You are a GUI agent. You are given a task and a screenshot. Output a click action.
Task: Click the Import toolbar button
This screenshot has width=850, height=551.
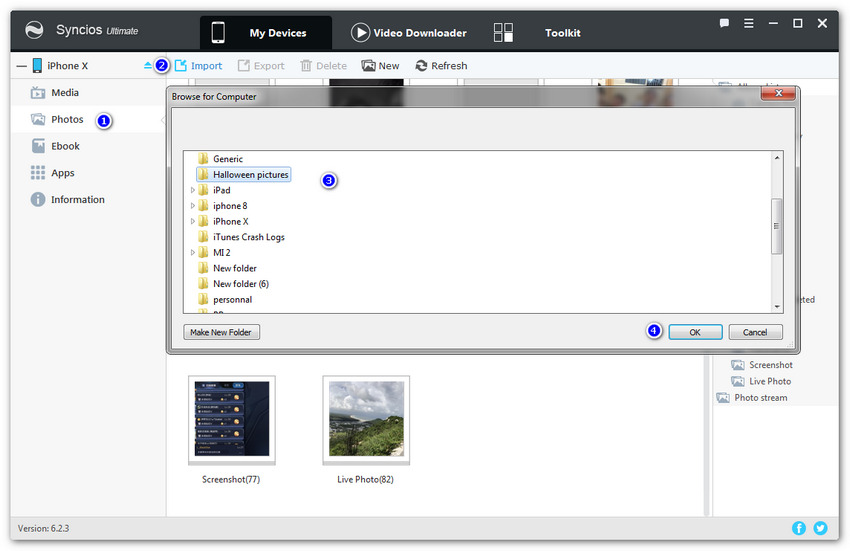pos(198,66)
